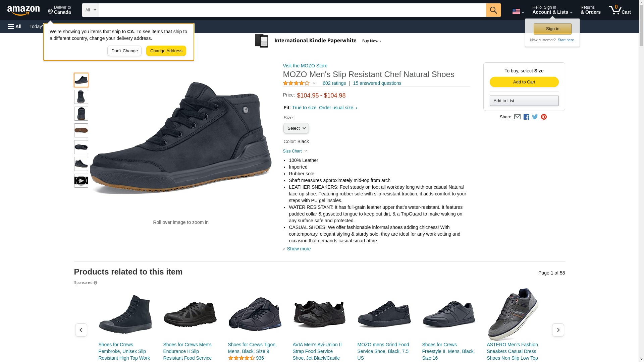Open Visit the MOZO Store link

[305, 66]
